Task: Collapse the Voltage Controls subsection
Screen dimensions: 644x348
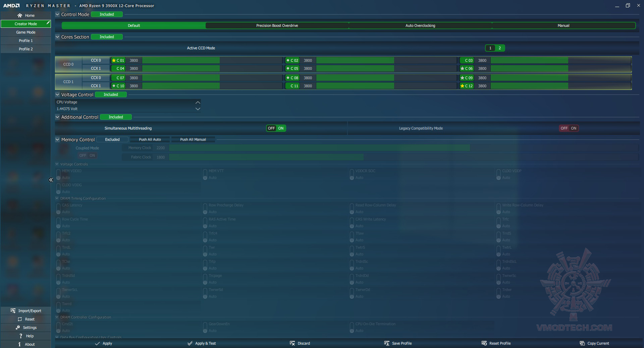Action: click(57, 164)
